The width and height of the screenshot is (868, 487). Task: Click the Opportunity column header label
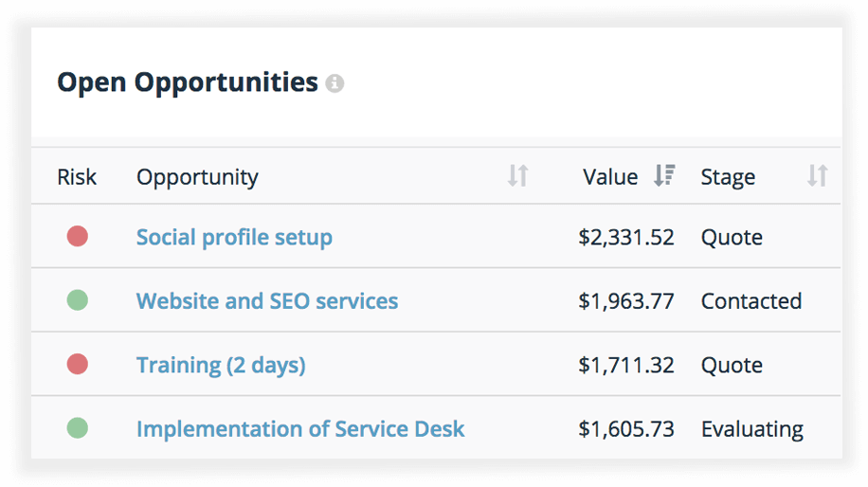click(198, 177)
